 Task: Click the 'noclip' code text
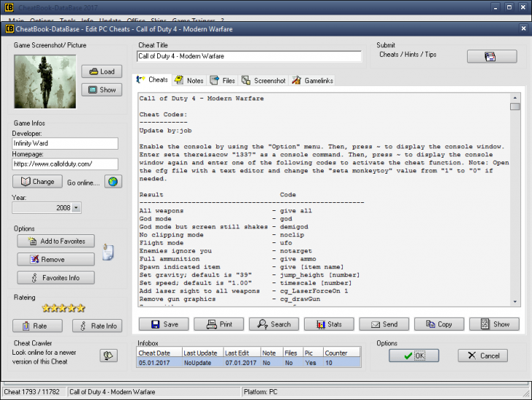(292, 234)
